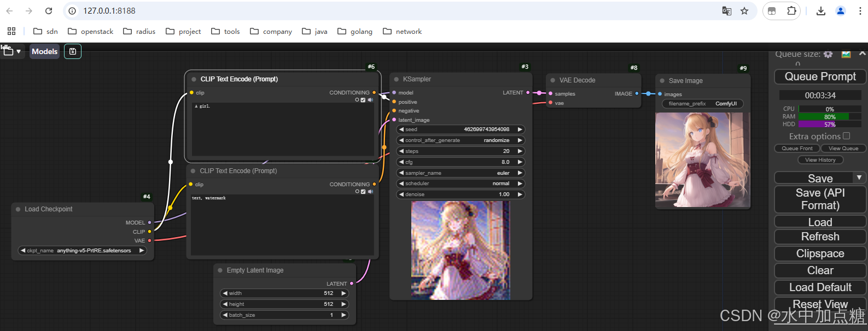Open the golang bookmarks folder
Image resolution: width=868 pixels, height=331 pixels.
pyautogui.click(x=355, y=32)
